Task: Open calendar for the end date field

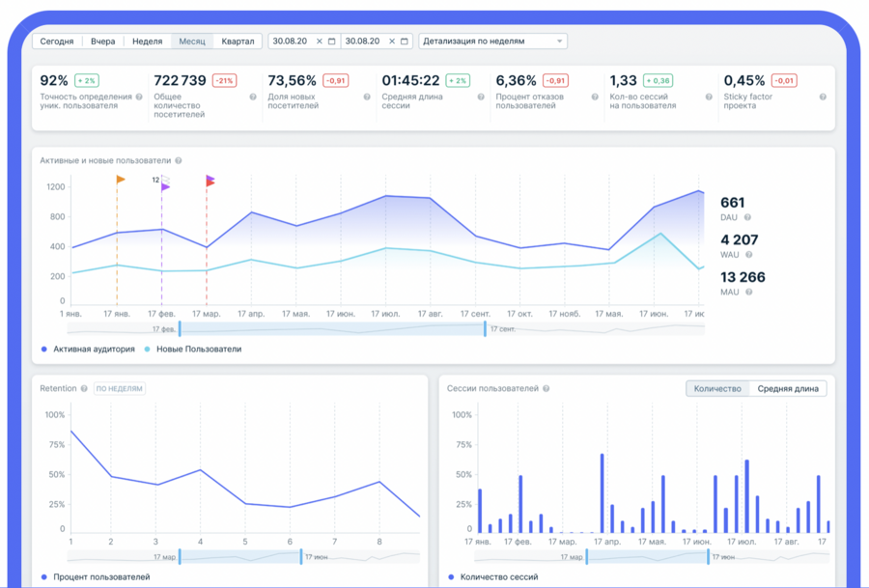Action: tap(405, 42)
